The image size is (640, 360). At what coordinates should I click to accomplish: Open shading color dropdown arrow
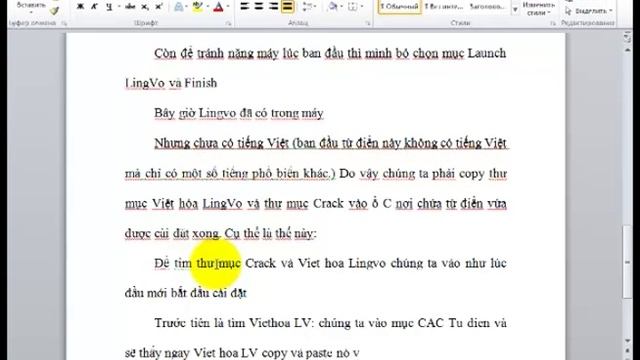341,7
